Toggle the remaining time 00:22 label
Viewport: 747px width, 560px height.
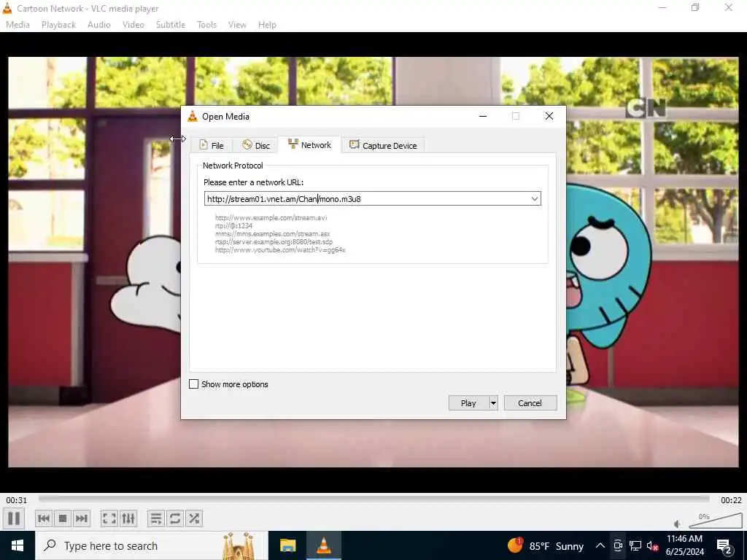[x=731, y=500]
